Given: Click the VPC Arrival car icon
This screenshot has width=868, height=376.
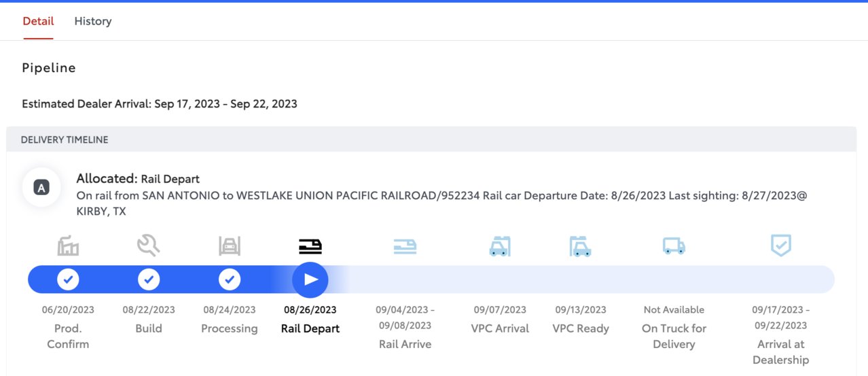Looking at the screenshot, I should pos(499,245).
